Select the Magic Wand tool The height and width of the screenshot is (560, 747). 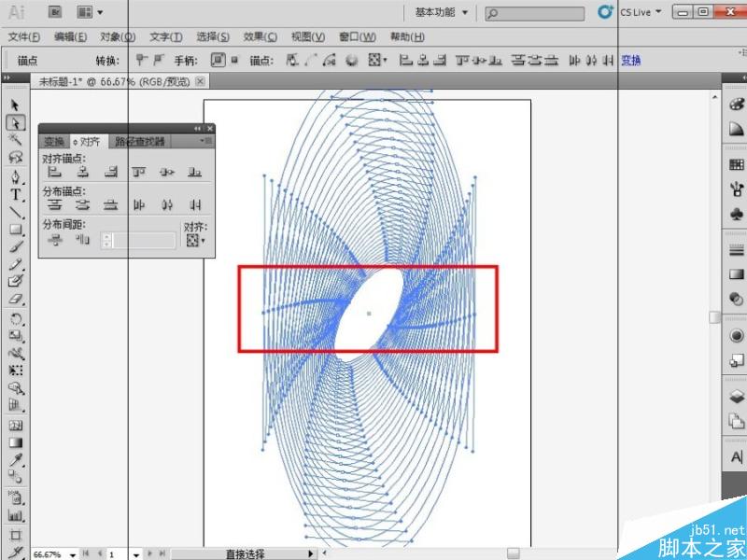(x=15, y=138)
